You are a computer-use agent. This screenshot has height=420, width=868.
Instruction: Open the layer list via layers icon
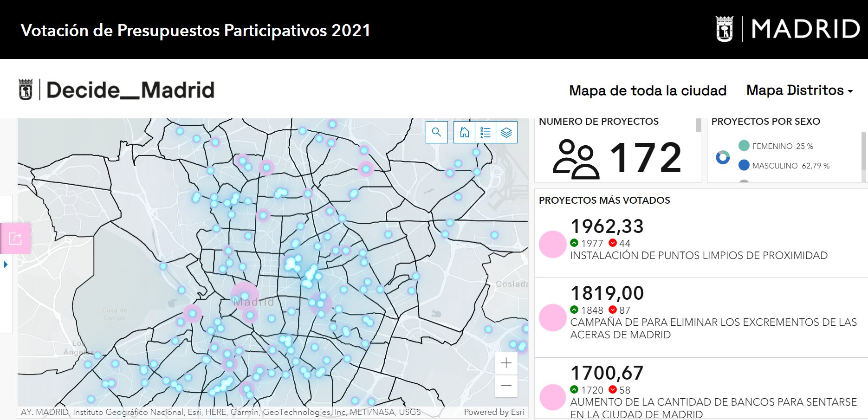[x=507, y=132]
